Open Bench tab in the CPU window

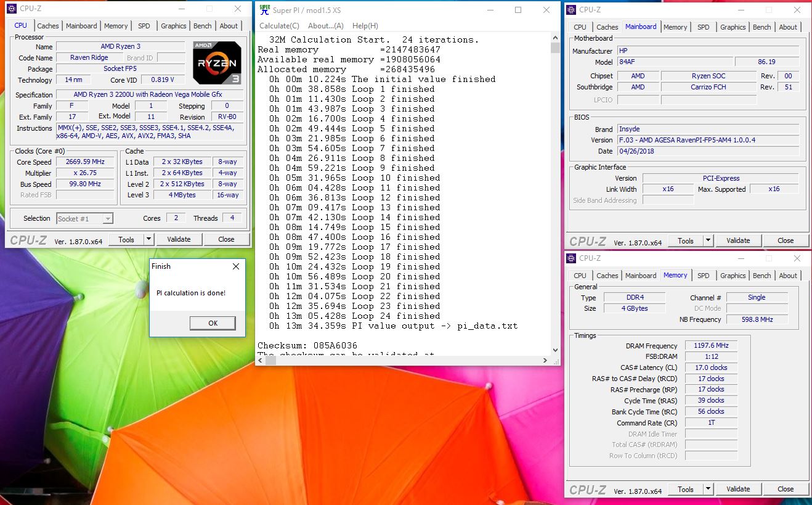pos(203,26)
